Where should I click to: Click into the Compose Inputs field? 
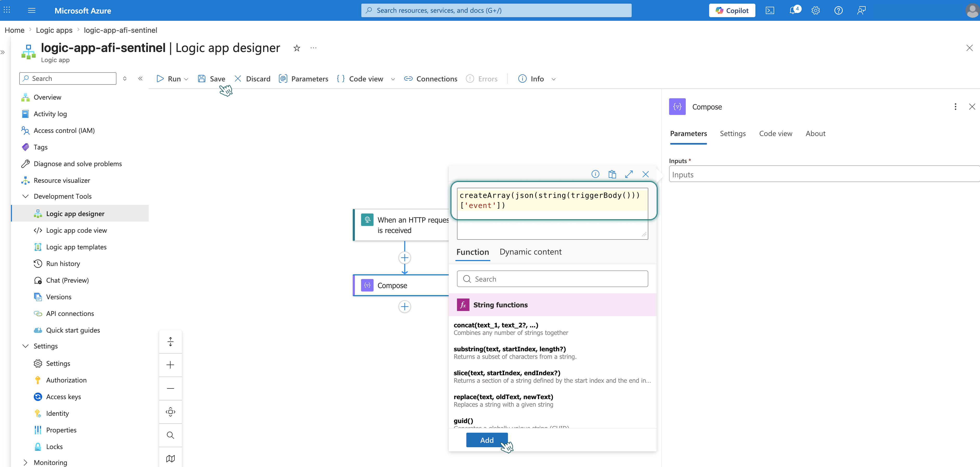[x=824, y=174]
